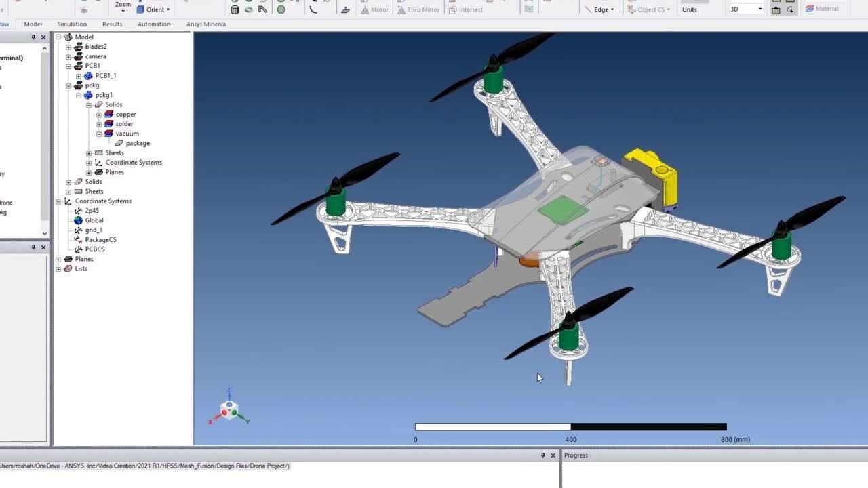
Task: Click the Global coordinate system globe icon
Action: pyautogui.click(x=79, y=220)
